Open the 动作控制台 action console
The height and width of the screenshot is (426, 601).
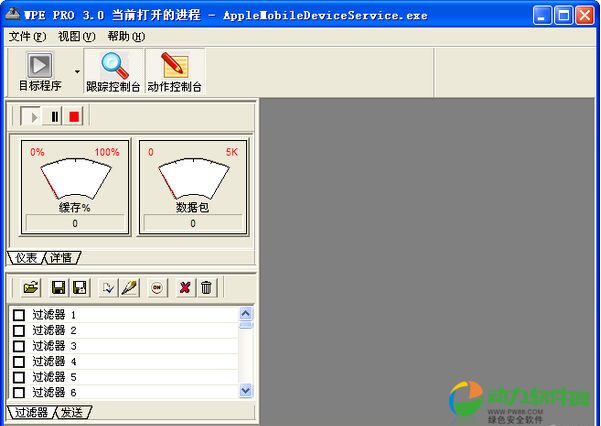[x=174, y=66]
